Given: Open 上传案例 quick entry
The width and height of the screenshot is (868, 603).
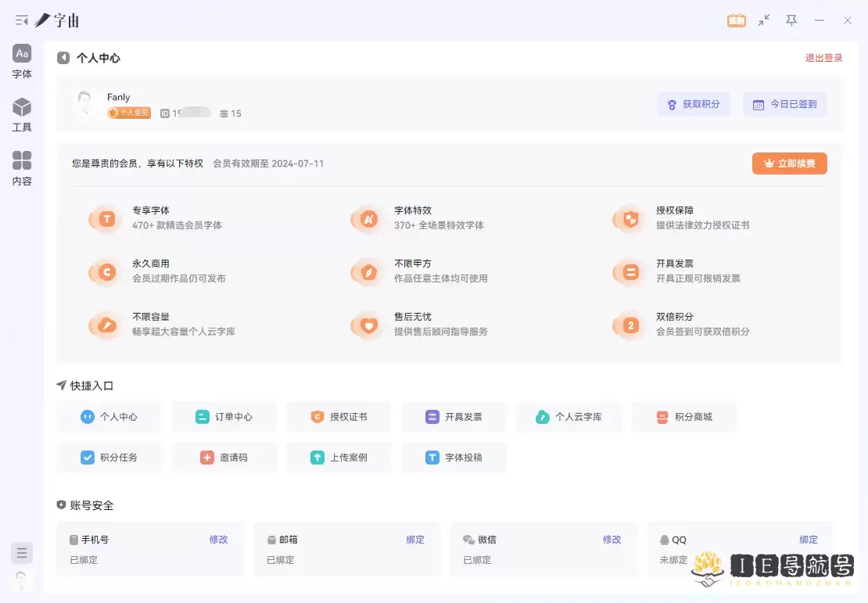Looking at the screenshot, I should coord(339,458).
